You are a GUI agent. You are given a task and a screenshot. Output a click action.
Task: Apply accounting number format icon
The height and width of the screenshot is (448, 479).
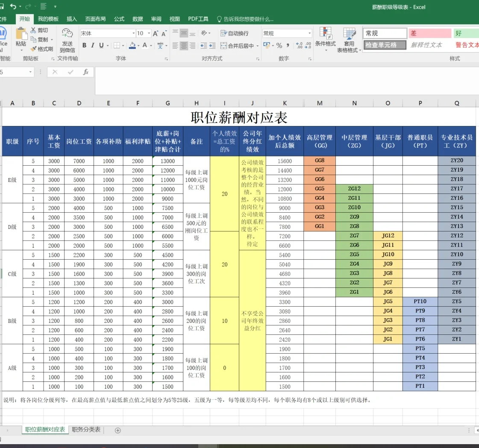(x=266, y=46)
